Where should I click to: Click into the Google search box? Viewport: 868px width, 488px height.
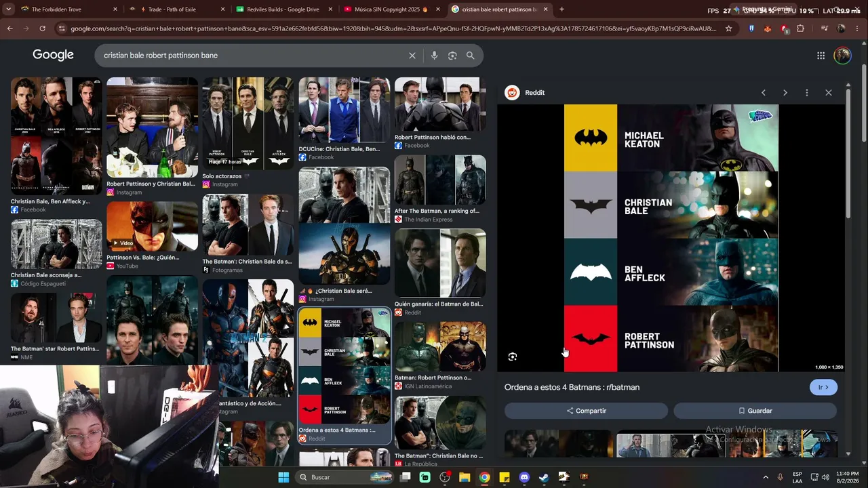251,56
